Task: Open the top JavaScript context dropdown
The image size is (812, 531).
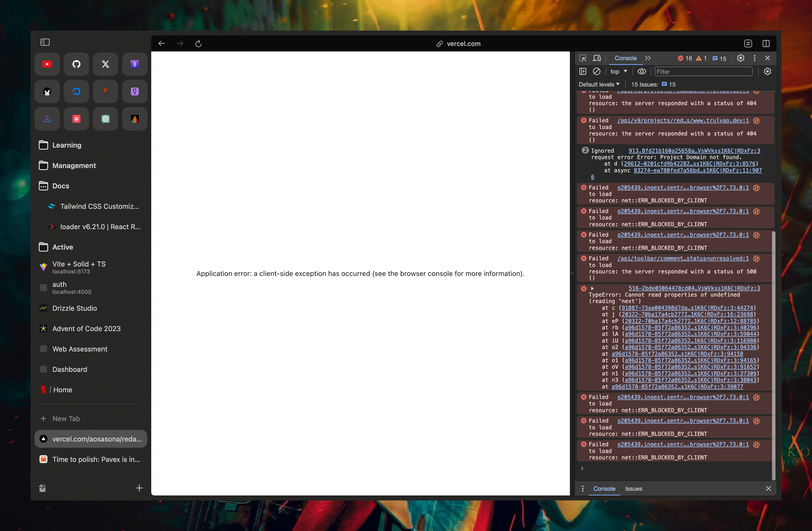Action: [619, 72]
